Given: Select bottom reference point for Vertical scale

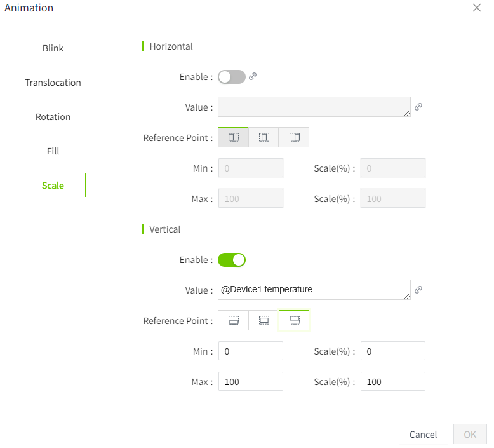Looking at the screenshot, I should pyautogui.click(x=294, y=320).
